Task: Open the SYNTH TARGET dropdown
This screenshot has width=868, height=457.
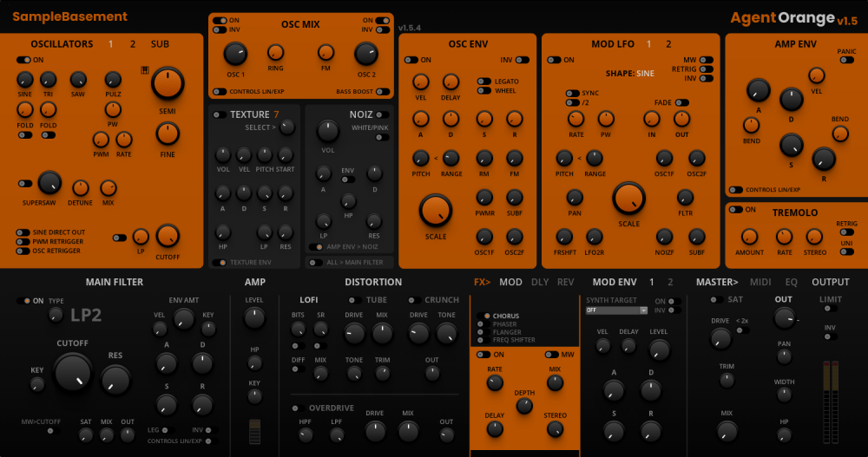Action: point(616,310)
